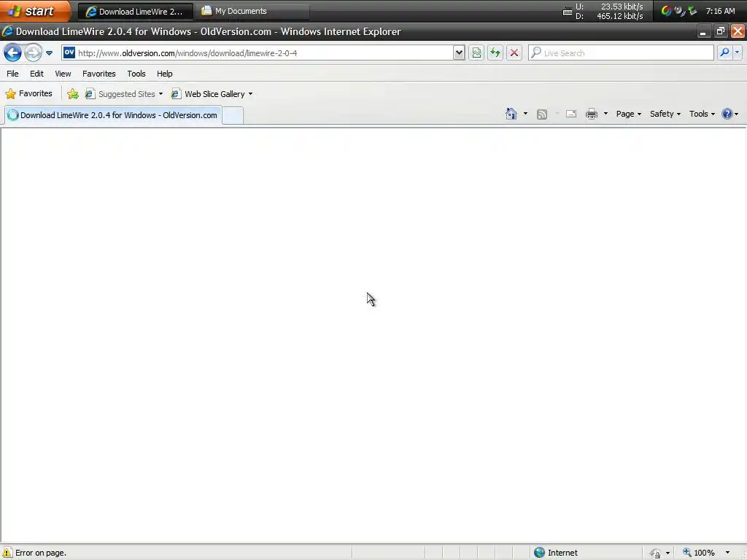The image size is (747, 560).
Task: Switch to My Documents taskbar window
Action: coord(252,11)
